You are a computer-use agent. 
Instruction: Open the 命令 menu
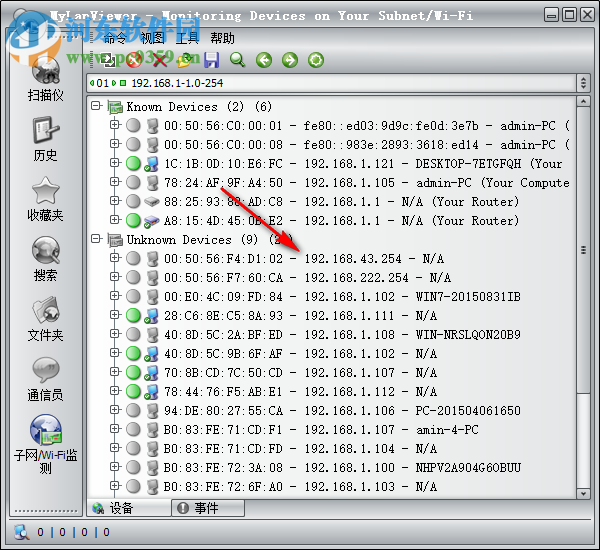click(x=115, y=38)
